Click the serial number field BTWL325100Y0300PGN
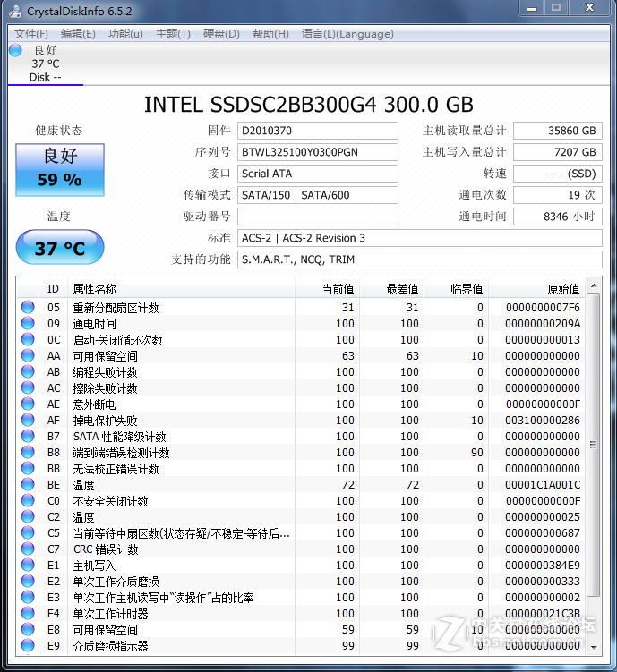The height and width of the screenshot is (672, 617). click(x=318, y=152)
